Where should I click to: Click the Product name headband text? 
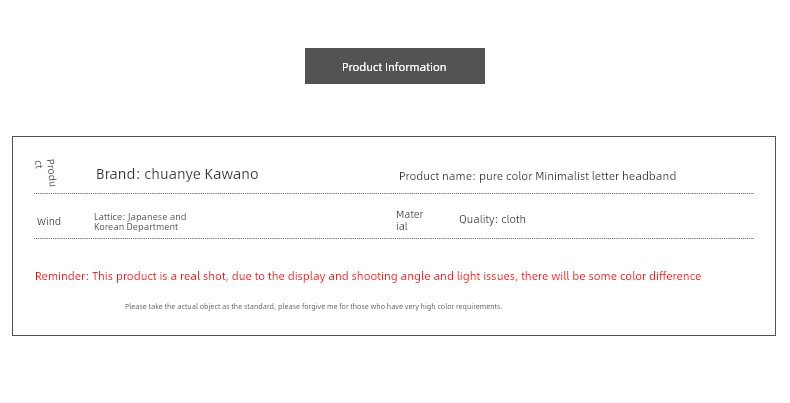(x=537, y=176)
